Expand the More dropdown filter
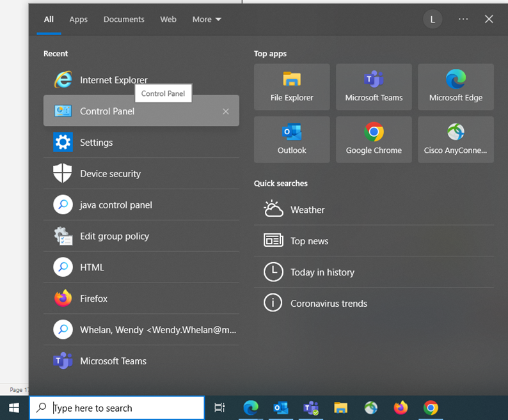508x420 pixels. pyautogui.click(x=207, y=19)
